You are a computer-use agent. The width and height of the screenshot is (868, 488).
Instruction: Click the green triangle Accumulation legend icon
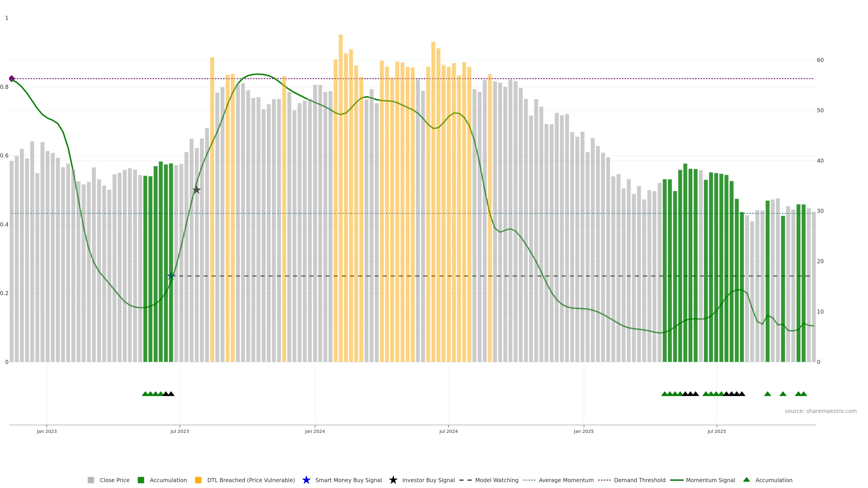[x=746, y=480]
